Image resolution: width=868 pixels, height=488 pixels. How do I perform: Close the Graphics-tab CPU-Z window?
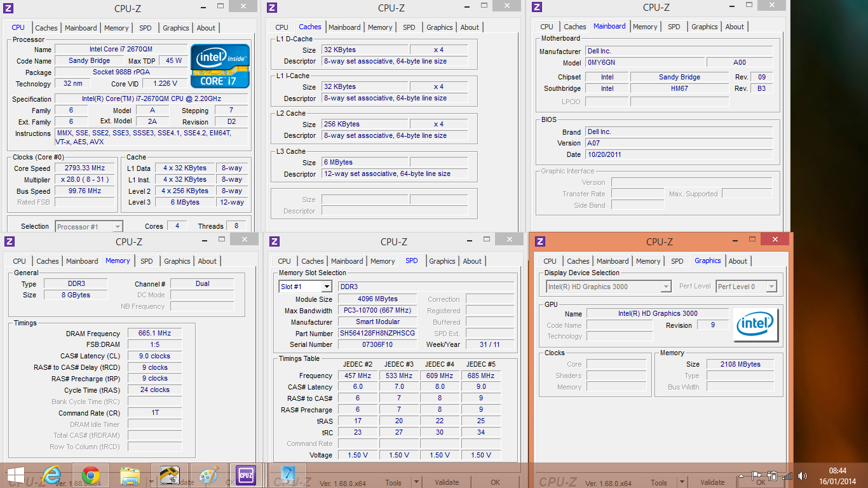tap(774, 239)
